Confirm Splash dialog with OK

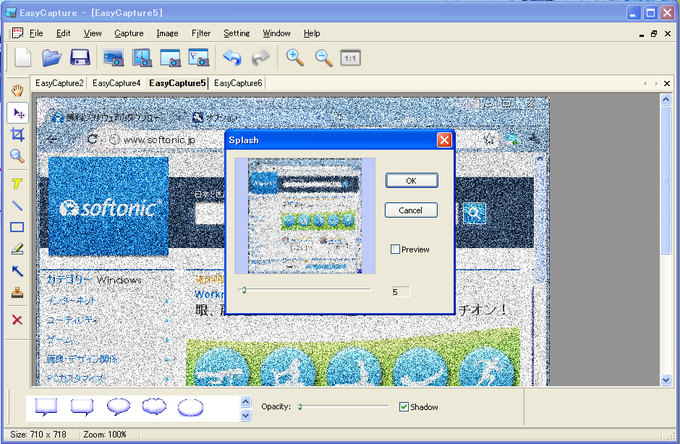[x=411, y=181]
